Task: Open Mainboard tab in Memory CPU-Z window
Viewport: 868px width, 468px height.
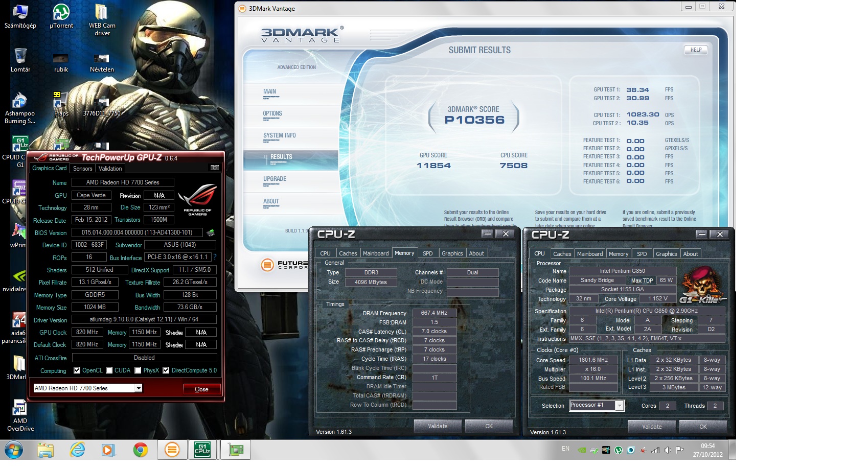Action: pyautogui.click(x=376, y=253)
